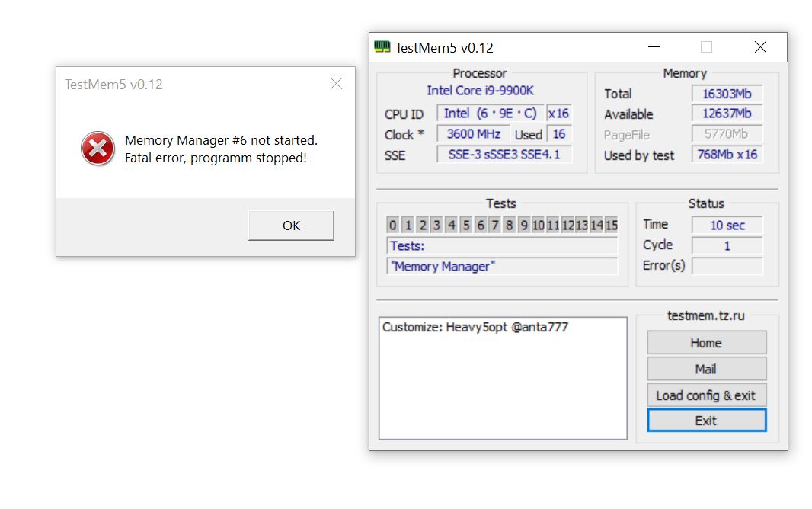Viewport: 812px width, 509px height.
Task: Select test box number 14
Action: click(x=596, y=225)
